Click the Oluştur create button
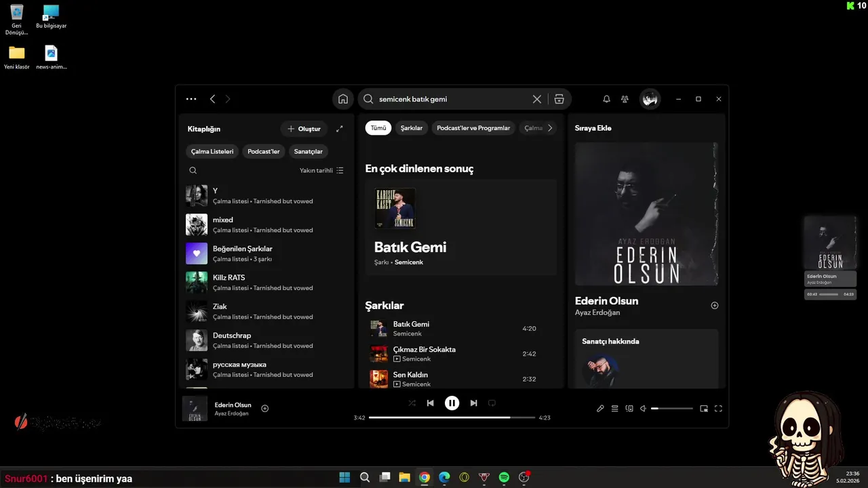The width and height of the screenshot is (868, 488). pyautogui.click(x=304, y=129)
